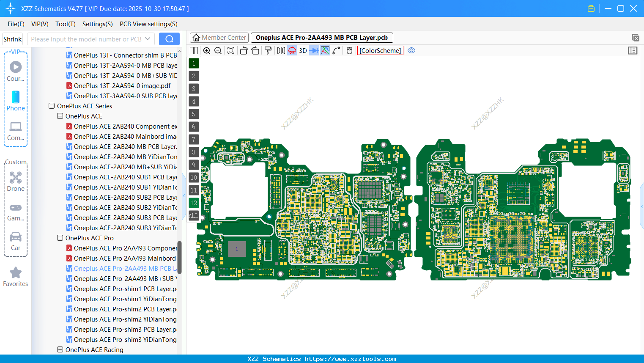This screenshot has width=644, height=363.
Task: Click the Member Center button
Action: click(x=219, y=37)
